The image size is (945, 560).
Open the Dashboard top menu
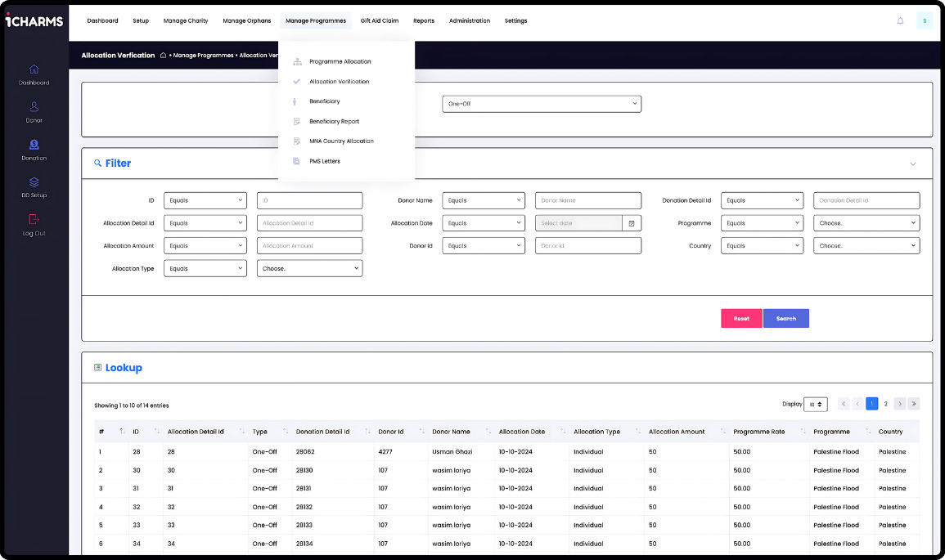(102, 20)
